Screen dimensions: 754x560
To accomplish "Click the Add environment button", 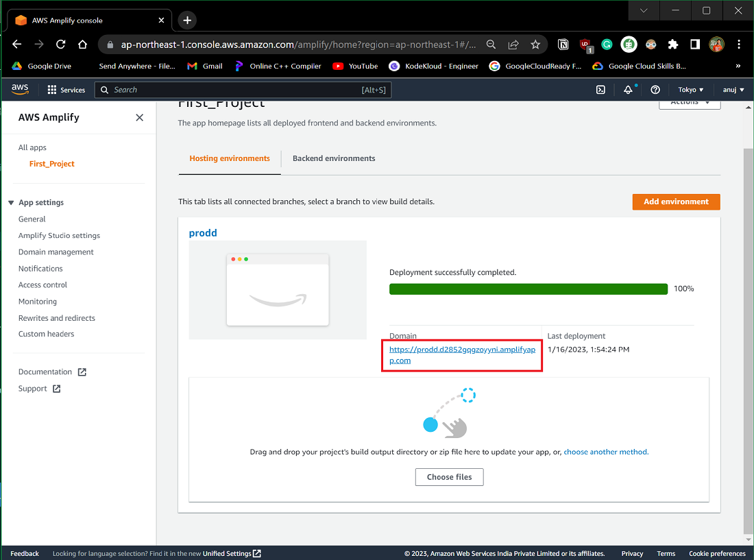I will coord(676,202).
